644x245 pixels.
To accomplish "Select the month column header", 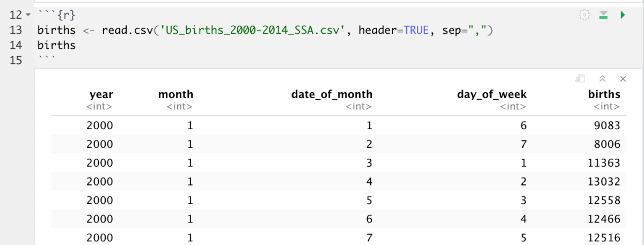I will point(175,94).
